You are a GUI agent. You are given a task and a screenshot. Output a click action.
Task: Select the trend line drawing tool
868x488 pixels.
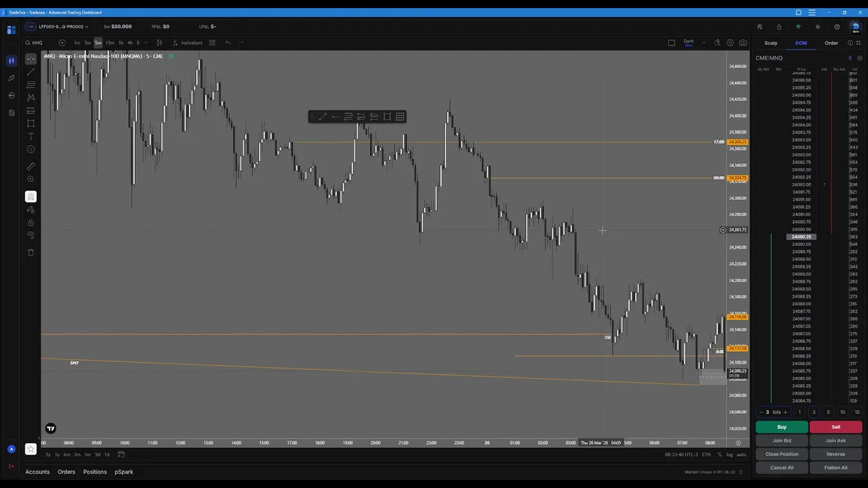[x=31, y=72]
